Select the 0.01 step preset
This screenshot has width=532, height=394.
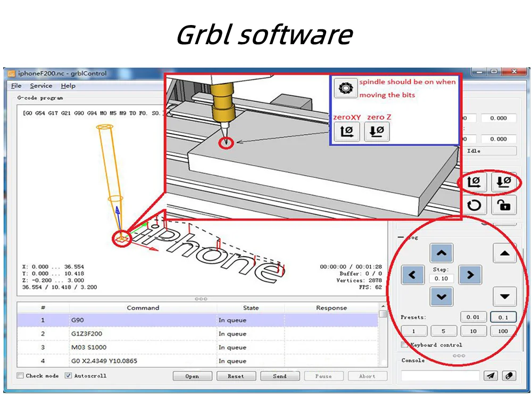point(473,317)
